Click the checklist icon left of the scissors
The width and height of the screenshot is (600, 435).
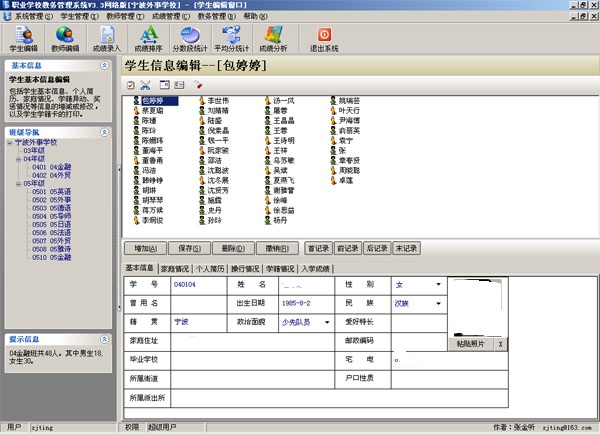pyautogui.click(x=130, y=85)
